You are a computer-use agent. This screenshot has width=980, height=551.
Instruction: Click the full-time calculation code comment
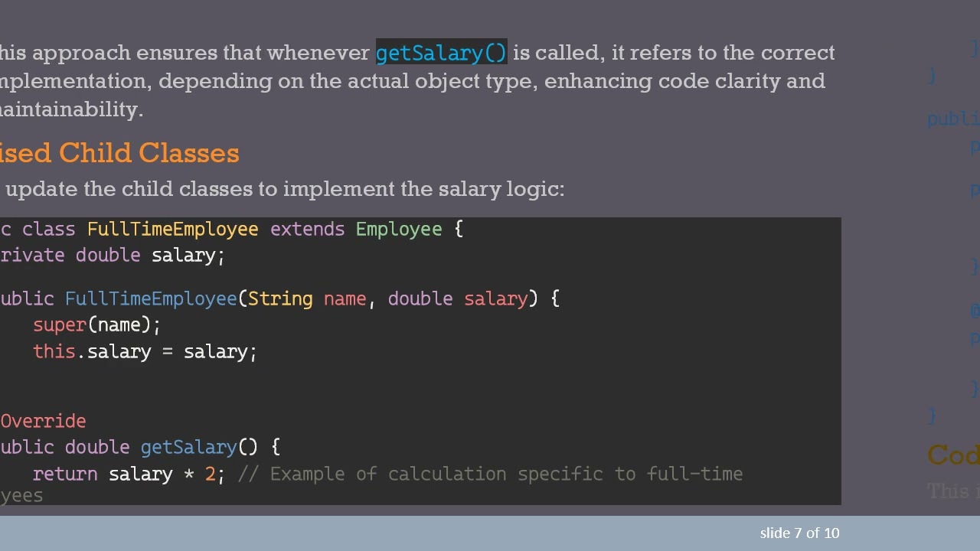(x=490, y=474)
